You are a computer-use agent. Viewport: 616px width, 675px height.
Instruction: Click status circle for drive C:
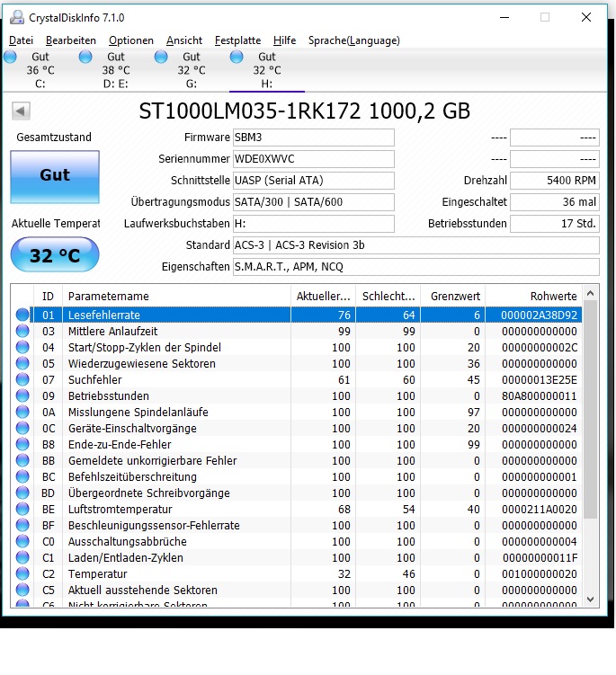10,57
